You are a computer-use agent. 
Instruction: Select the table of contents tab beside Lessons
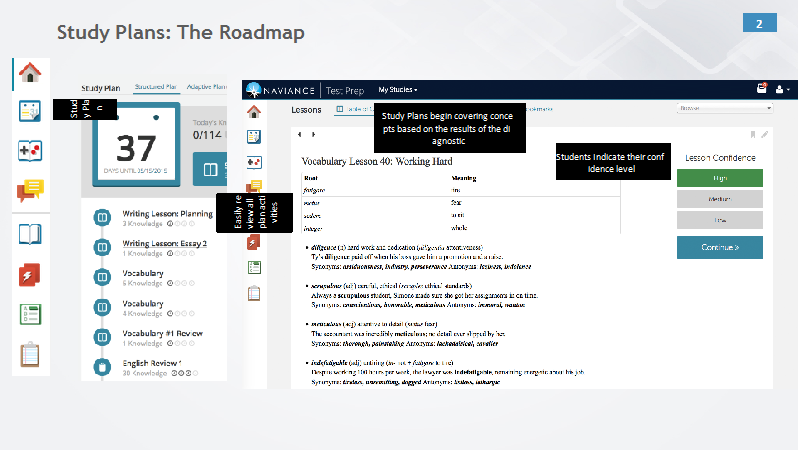(x=354, y=109)
